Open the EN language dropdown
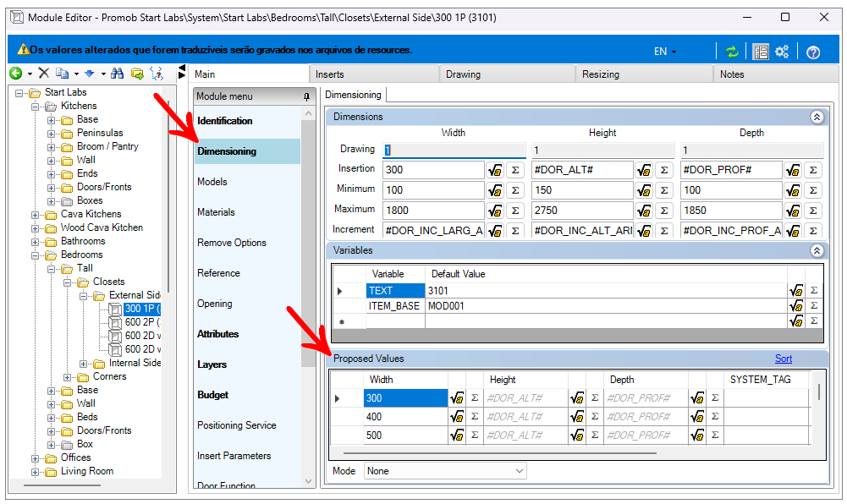Viewport: 847px width, 504px height. (x=665, y=52)
